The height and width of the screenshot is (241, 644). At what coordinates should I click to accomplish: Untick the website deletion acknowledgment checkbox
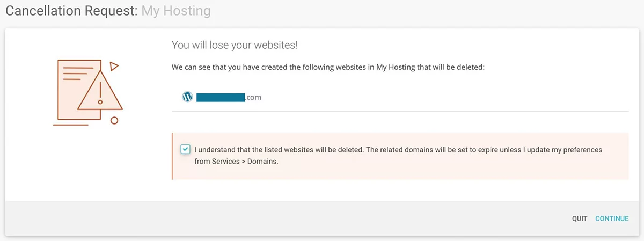pos(185,149)
